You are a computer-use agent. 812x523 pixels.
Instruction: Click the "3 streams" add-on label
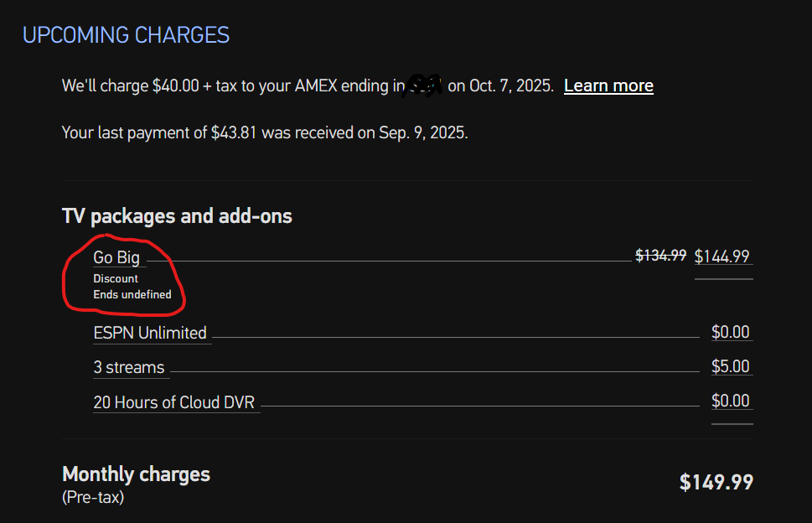pyautogui.click(x=129, y=367)
